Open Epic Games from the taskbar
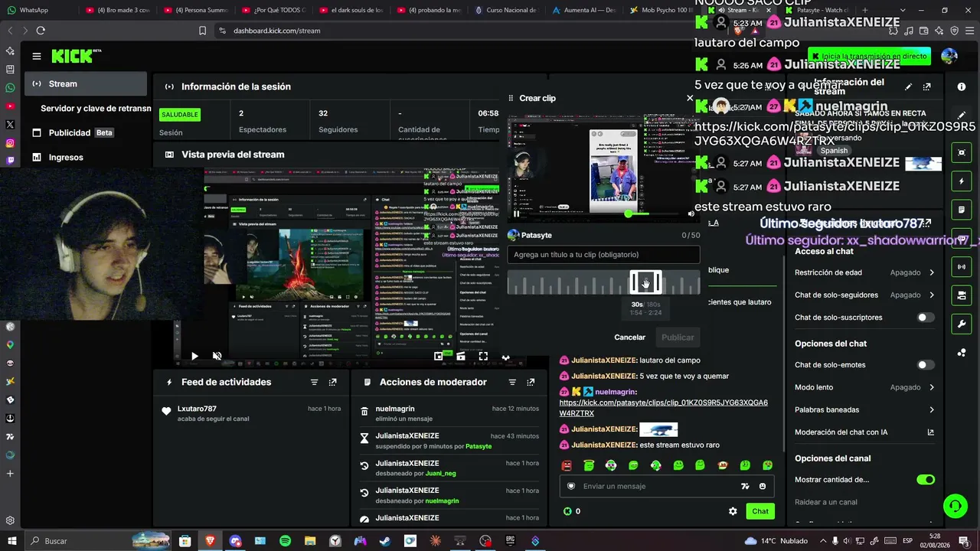The width and height of the screenshot is (980, 551). coord(510,541)
